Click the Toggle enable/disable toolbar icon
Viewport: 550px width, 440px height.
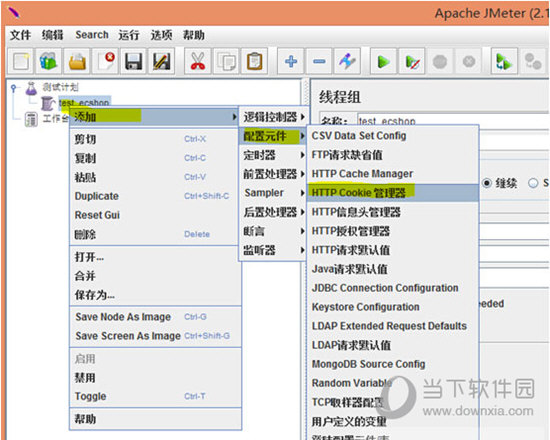[347, 61]
